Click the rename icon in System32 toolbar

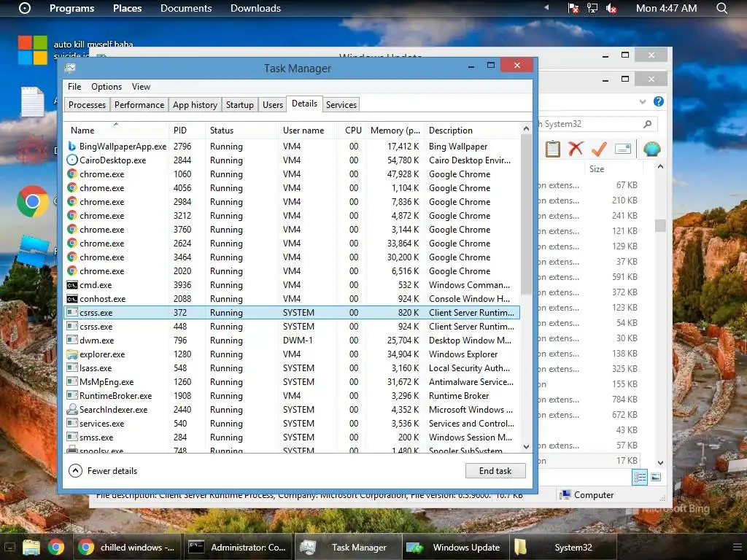(x=623, y=149)
